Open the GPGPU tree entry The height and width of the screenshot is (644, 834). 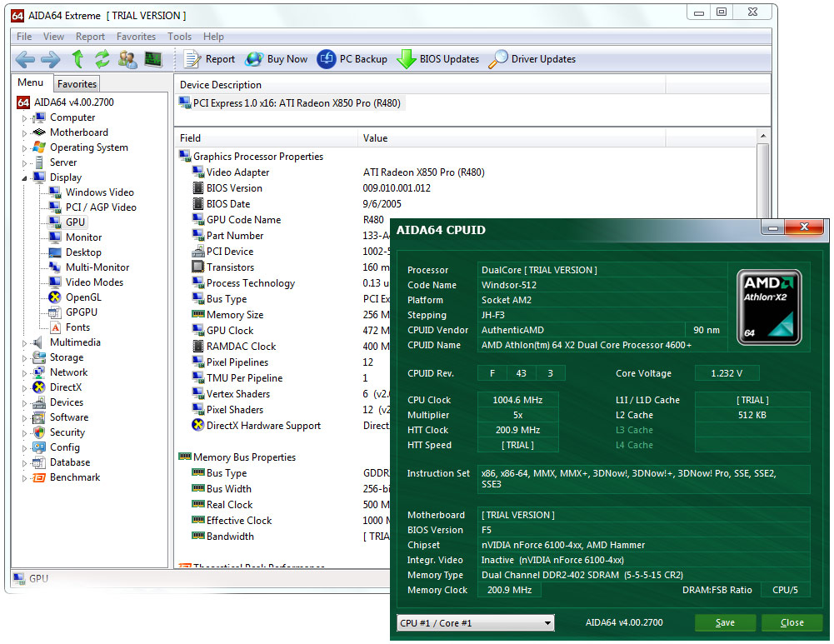click(x=82, y=312)
